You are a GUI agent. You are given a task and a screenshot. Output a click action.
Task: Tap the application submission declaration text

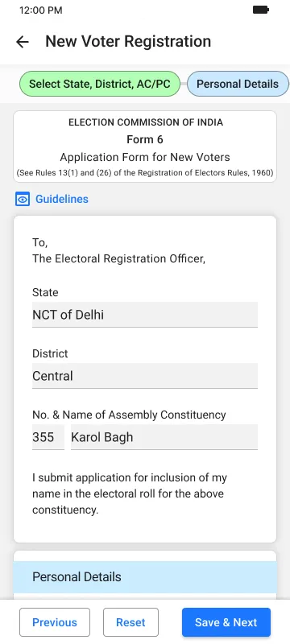tap(130, 494)
